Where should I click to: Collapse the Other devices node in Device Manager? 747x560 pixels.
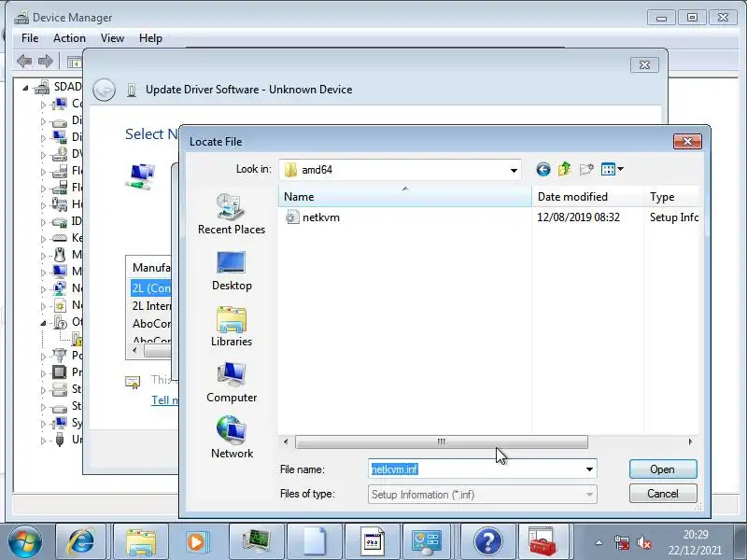pyautogui.click(x=43, y=323)
